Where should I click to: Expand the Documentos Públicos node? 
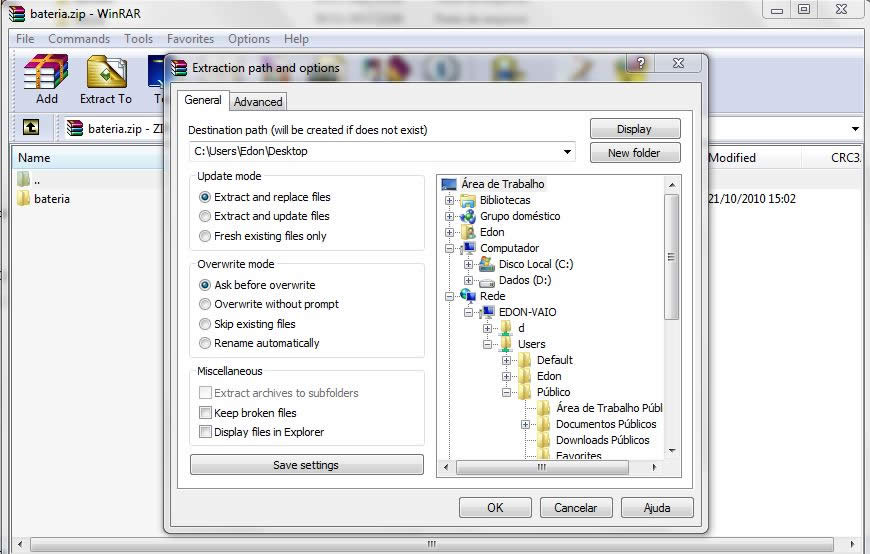coord(525,425)
